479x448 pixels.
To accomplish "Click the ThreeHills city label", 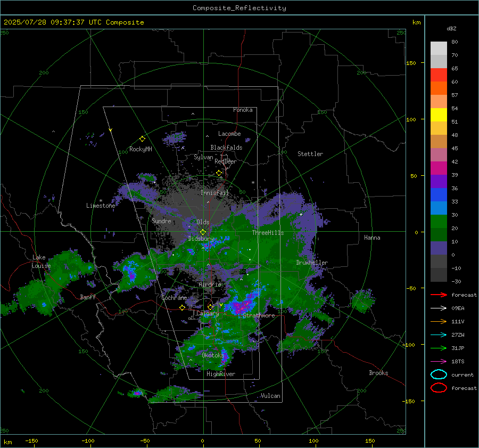I will tap(268, 233).
